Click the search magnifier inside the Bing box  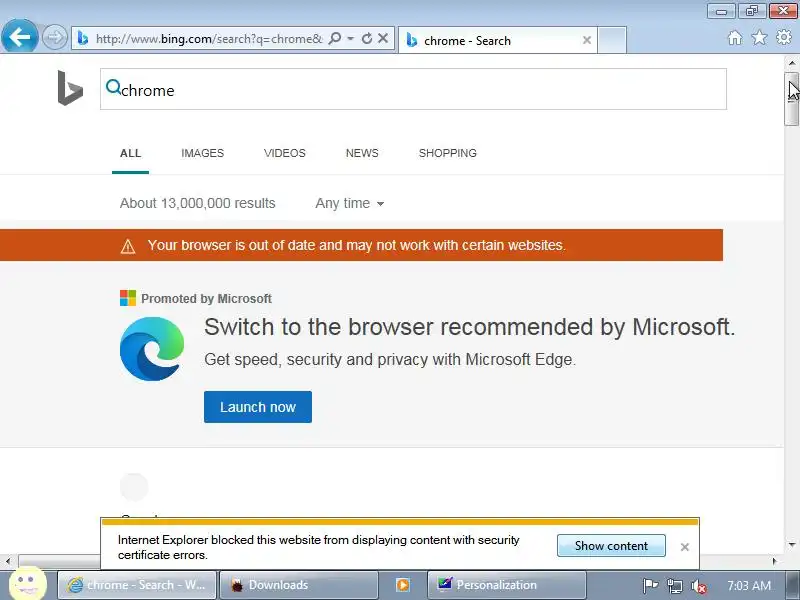tap(113, 87)
